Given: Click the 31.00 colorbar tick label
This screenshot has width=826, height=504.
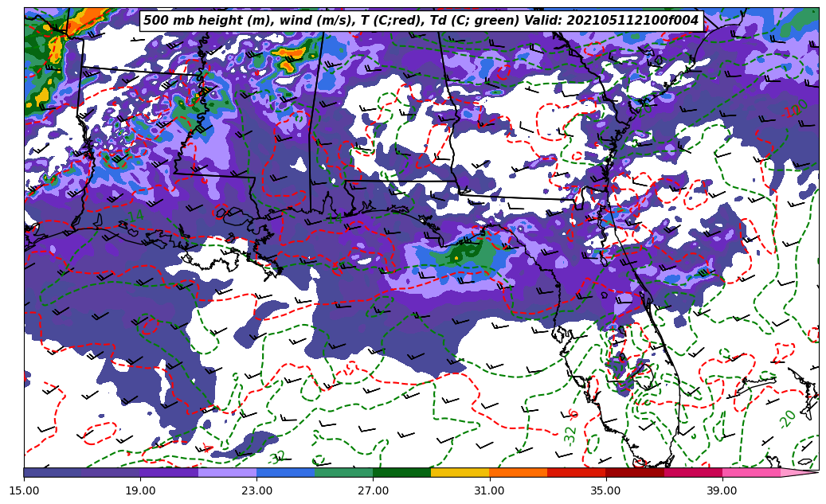Looking at the screenshot, I should point(489,490).
